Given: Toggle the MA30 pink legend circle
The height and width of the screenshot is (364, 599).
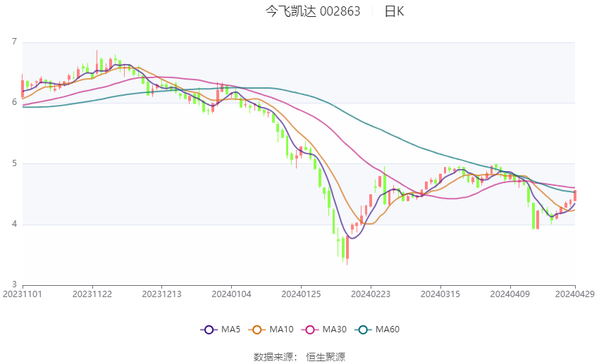Looking at the screenshot, I should pyautogui.click(x=310, y=330).
